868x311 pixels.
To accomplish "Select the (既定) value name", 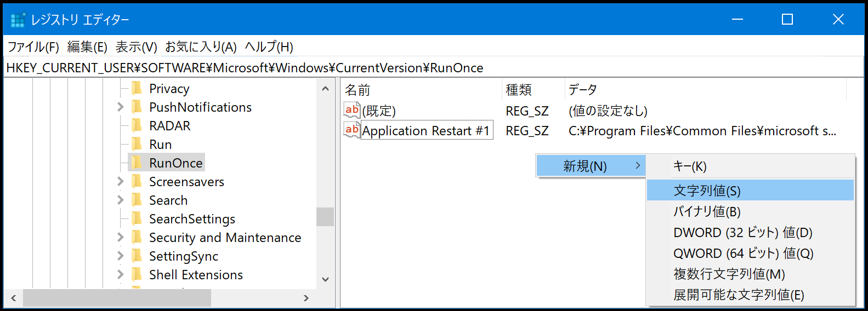I will (379, 111).
